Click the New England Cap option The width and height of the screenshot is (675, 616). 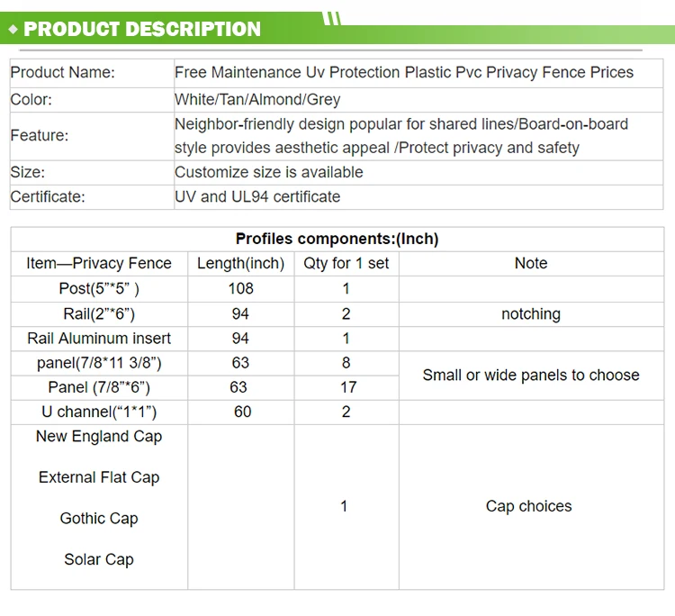coord(99,436)
